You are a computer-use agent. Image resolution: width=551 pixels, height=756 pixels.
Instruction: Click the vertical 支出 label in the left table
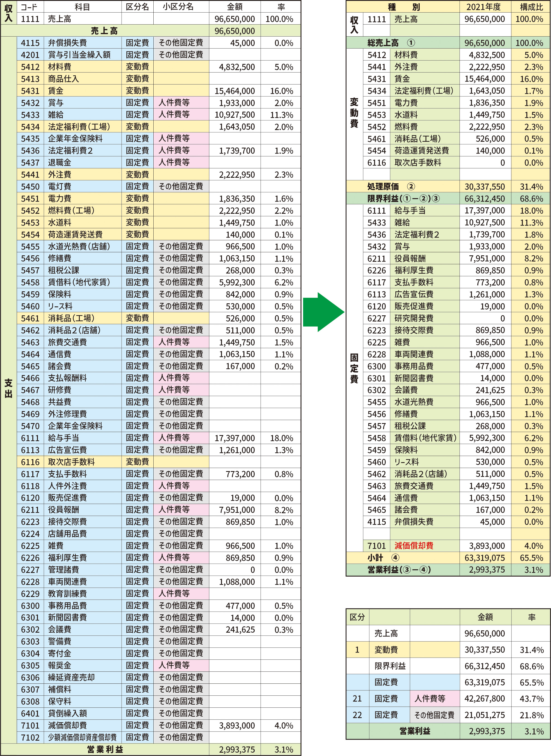pos(8,388)
